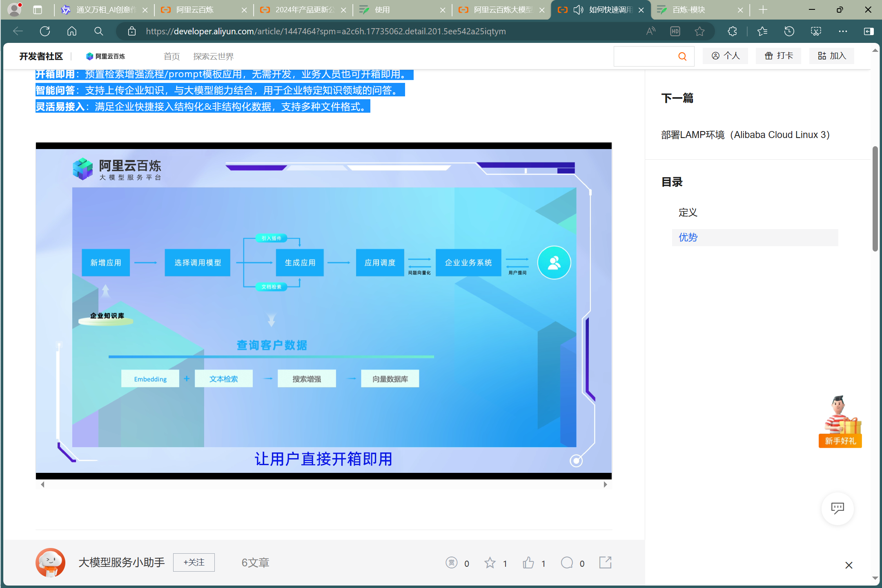The width and height of the screenshot is (882, 588).
Task: Click the 阿里云百炼 video player image
Action: (x=324, y=311)
